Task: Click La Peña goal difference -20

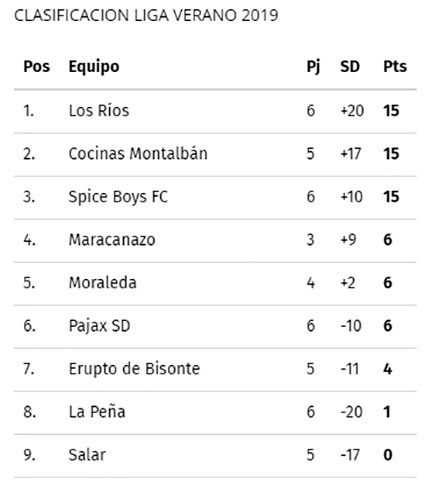Action: (x=351, y=412)
